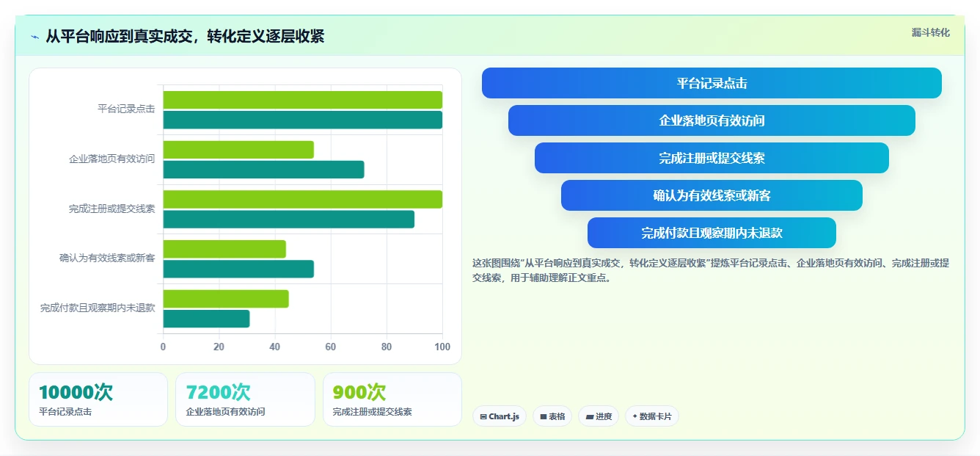Click the chart axis label 平台记录点击
Screen dimensions: 980x456
tap(126, 109)
